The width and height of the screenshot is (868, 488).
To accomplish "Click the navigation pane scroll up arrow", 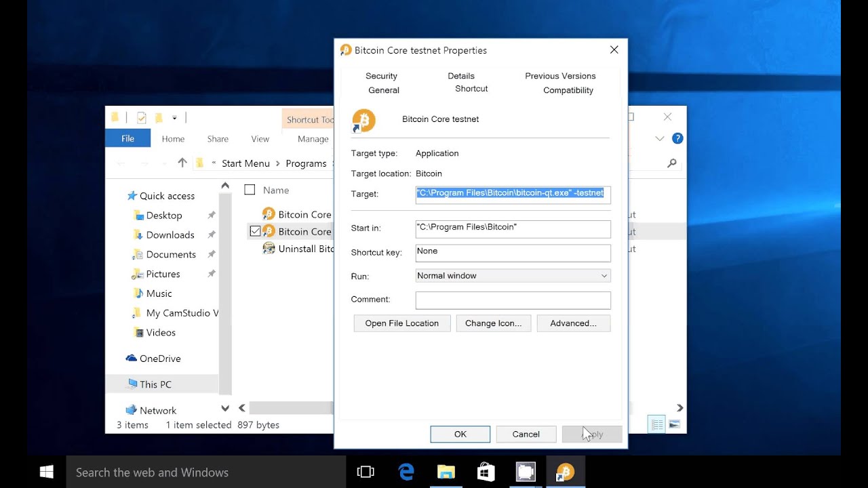I will click(x=225, y=186).
